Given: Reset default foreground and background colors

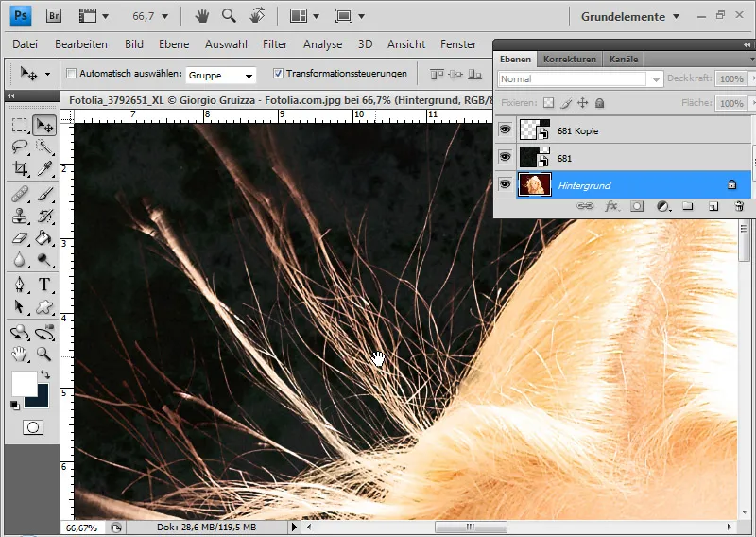Looking at the screenshot, I should [15, 406].
